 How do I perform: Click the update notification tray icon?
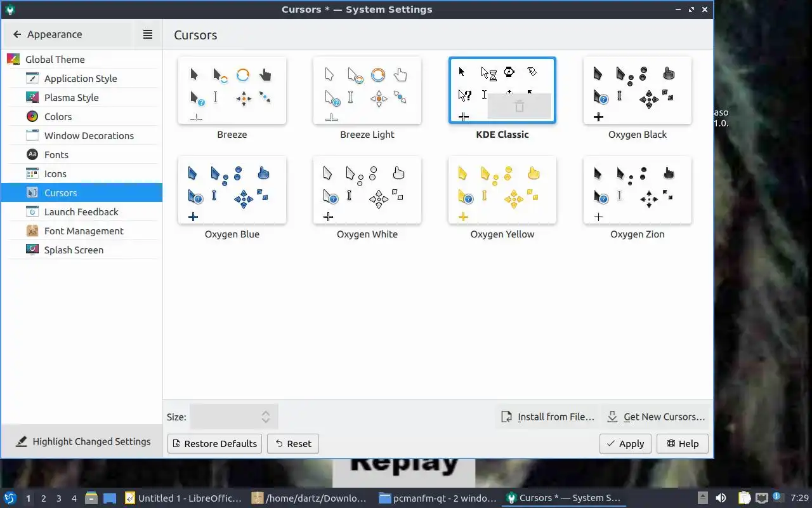point(776,497)
